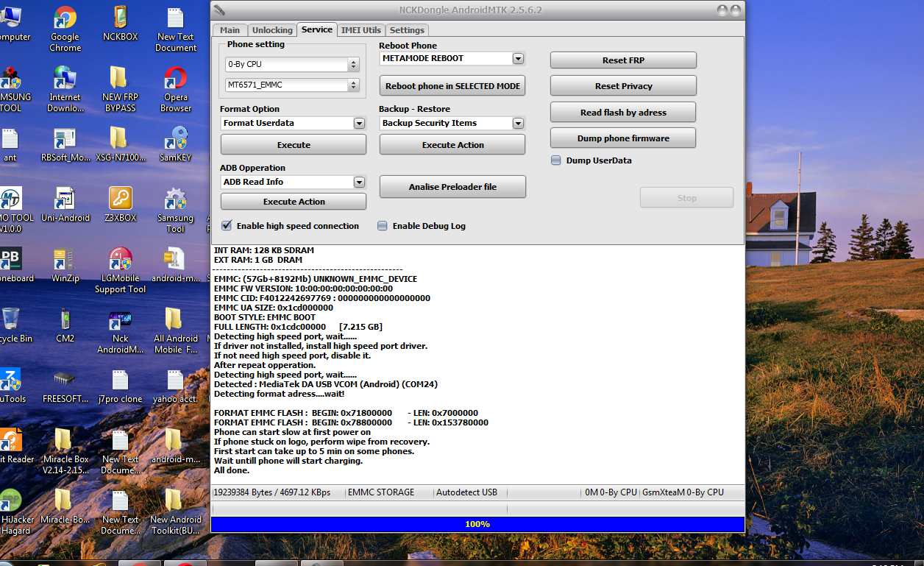Click Dump phone firmware button
The image size is (924, 566).
[623, 138]
